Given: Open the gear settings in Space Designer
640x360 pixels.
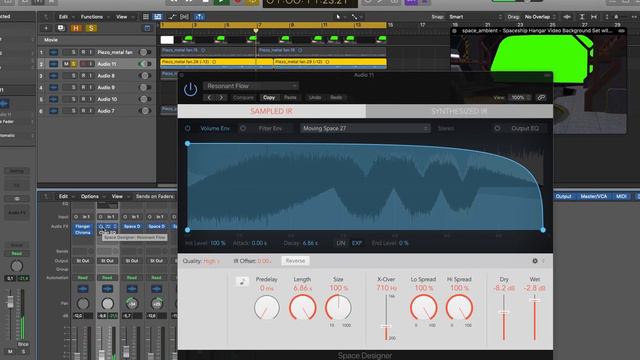Looking at the screenshot, I should pyautogui.click(x=535, y=261).
